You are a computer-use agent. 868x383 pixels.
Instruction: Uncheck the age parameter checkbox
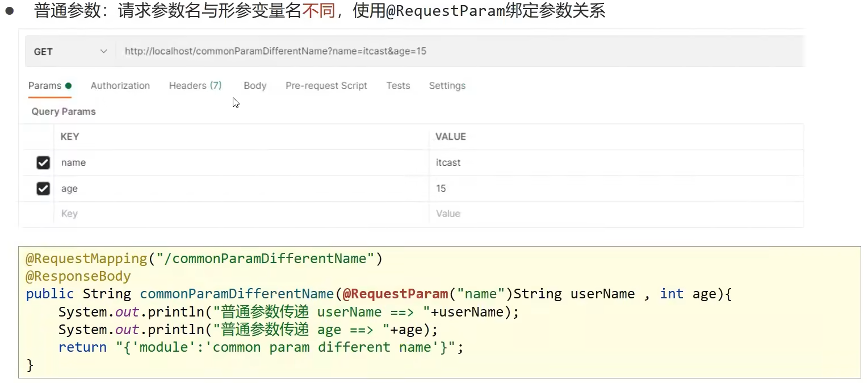click(43, 189)
